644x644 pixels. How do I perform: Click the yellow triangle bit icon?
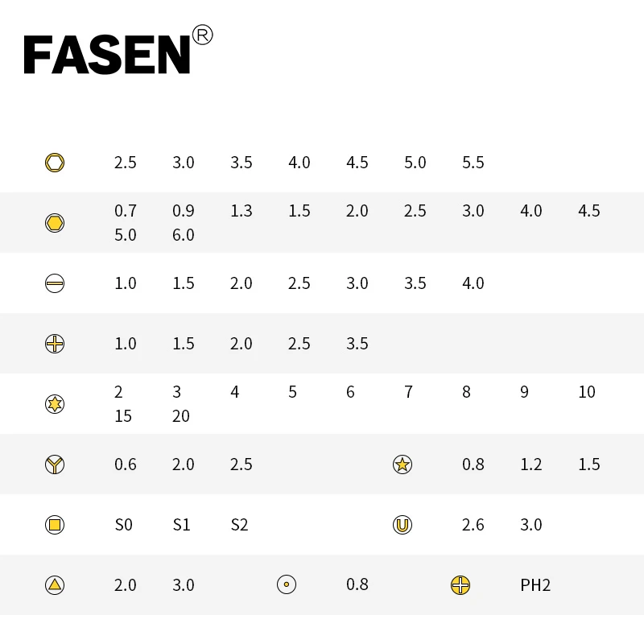[55, 585]
